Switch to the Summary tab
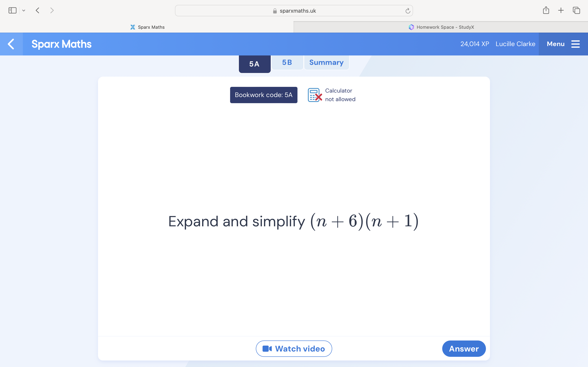Screen dimensions: 588x367 click(x=326, y=63)
